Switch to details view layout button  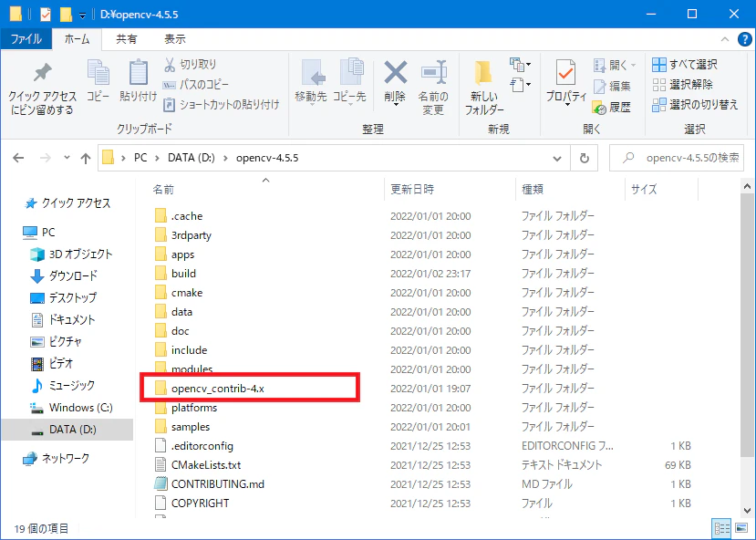(x=721, y=528)
